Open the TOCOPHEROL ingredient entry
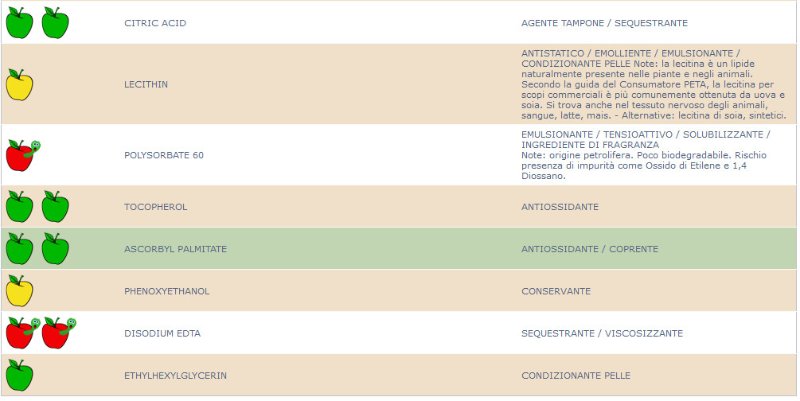800x401 pixels. pyautogui.click(x=156, y=207)
